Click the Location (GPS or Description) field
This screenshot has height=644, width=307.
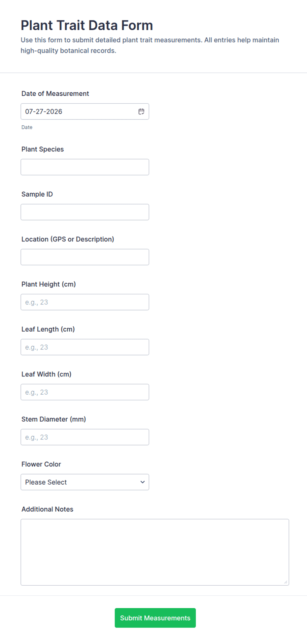85,257
